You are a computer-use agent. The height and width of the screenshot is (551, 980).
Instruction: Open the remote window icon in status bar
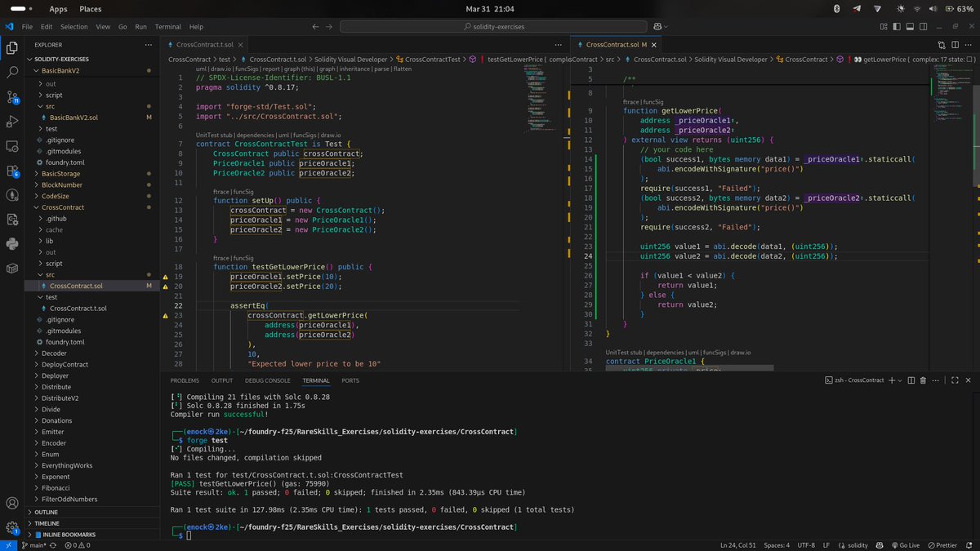click(8, 544)
